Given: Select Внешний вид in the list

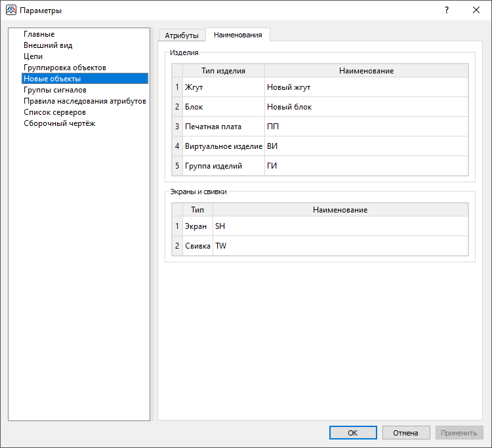Looking at the screenshot, I should click(x=48, y=45).
